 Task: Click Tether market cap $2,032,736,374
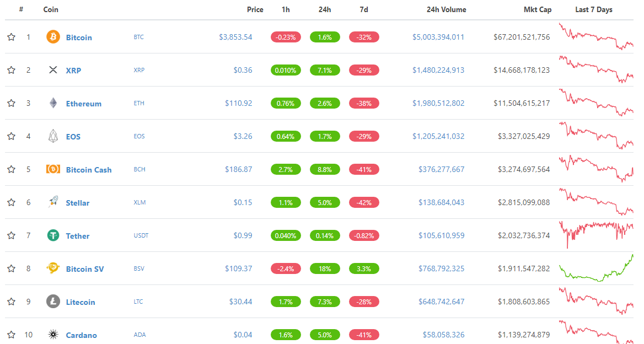[524, 235]
